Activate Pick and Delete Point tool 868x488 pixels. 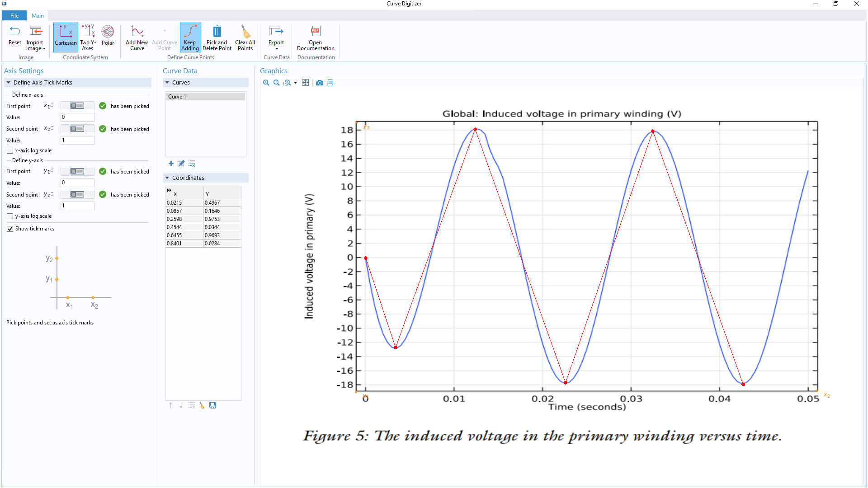217,32
